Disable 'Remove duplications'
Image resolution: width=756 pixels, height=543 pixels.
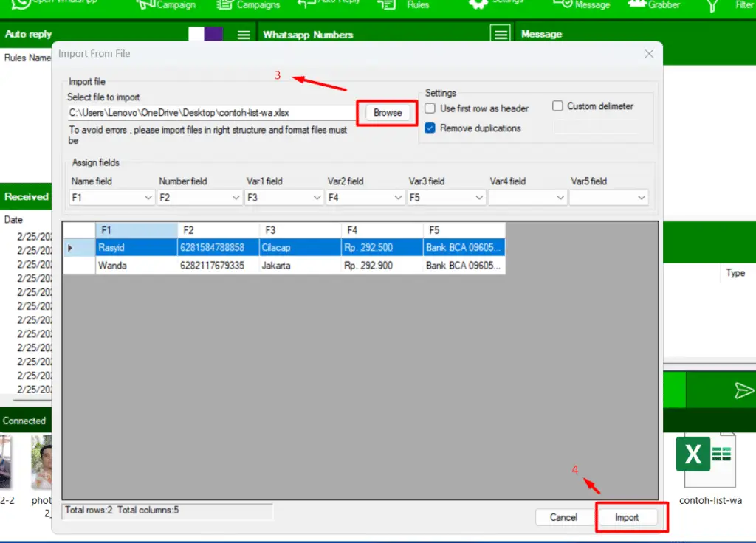429,128
